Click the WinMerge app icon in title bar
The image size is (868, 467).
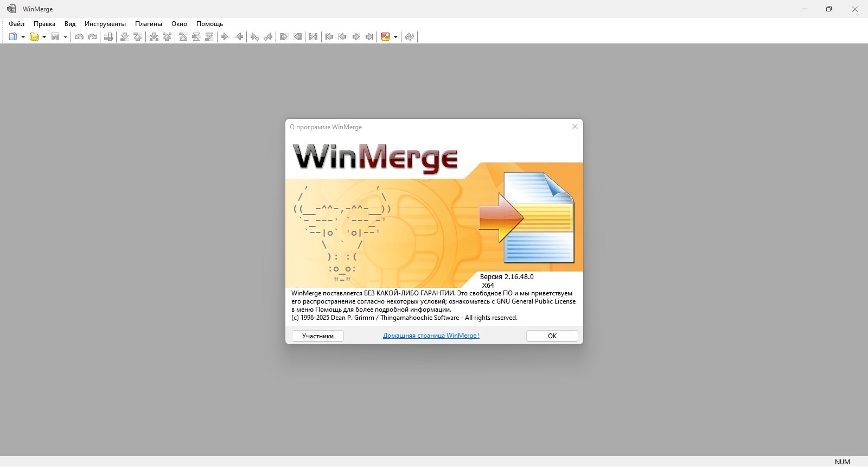pos(11,9)
